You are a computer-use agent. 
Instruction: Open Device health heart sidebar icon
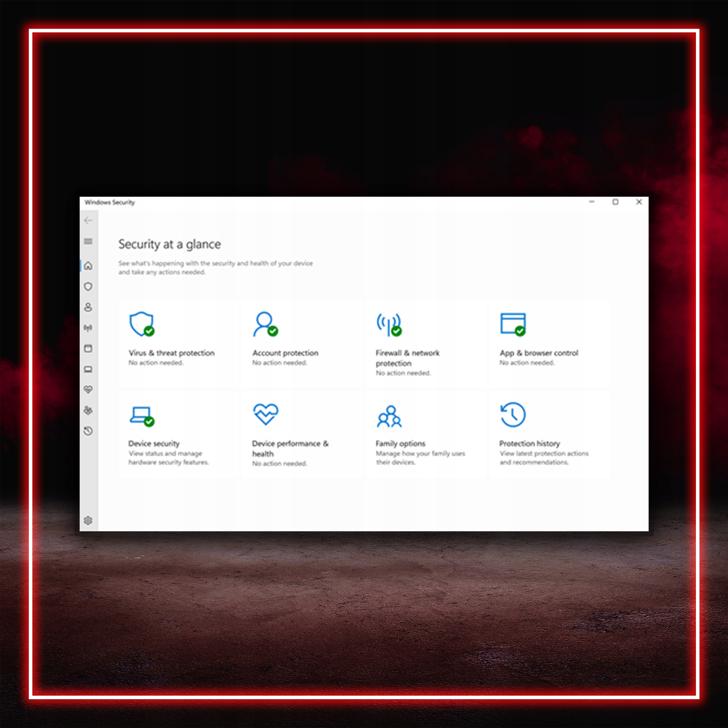(88, 390)
